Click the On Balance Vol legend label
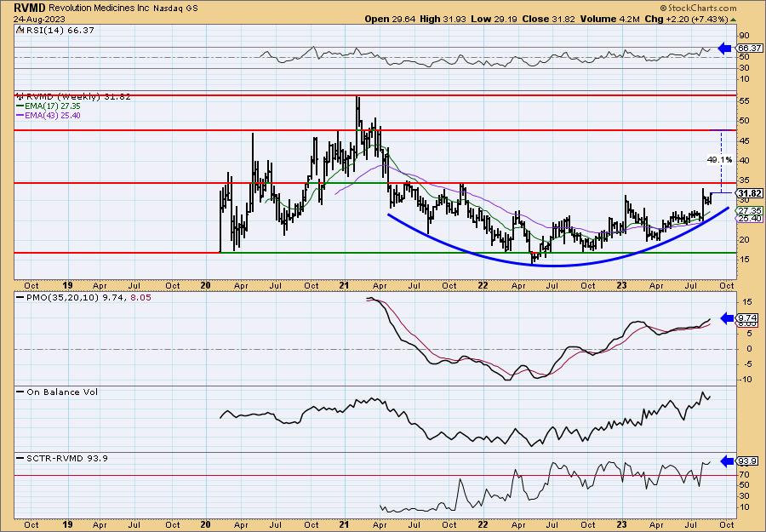This screenshot has height=532, width=766. point(57,392)
